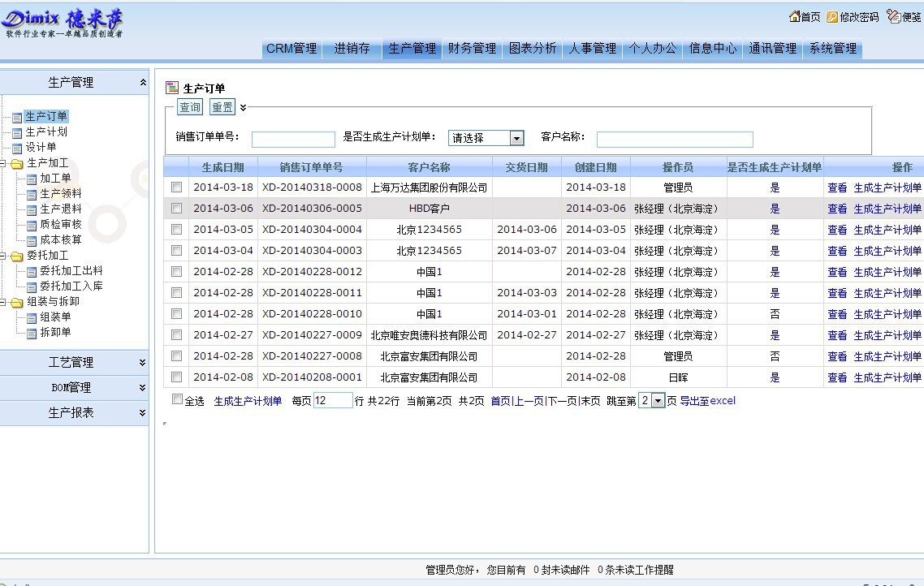Click the 生产加工 folder icon
The image size is (924, 586).
pyautogui.click(x=17, y=164)
